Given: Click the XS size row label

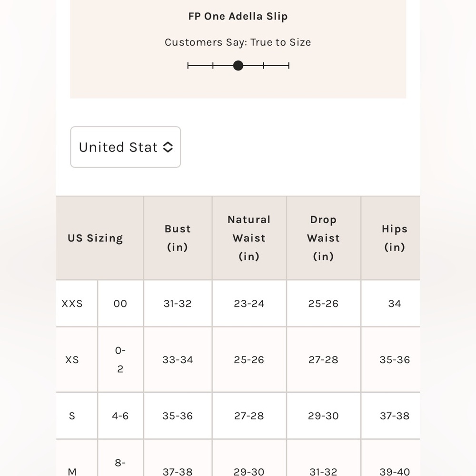Looking at the screenshot, I should 72,360.
